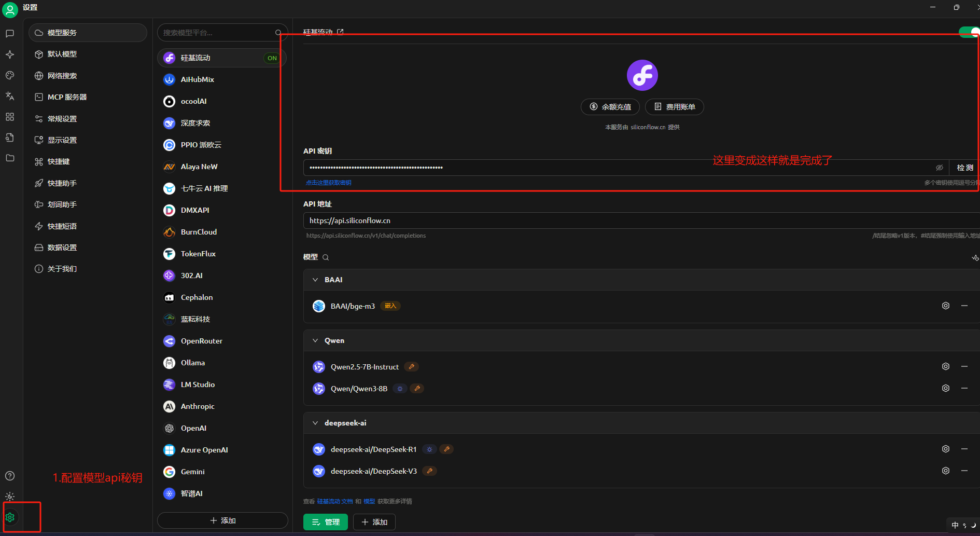Open 关于我们 settings section
Viewport: 980px width, 536px height.
[x=88, y=269]
